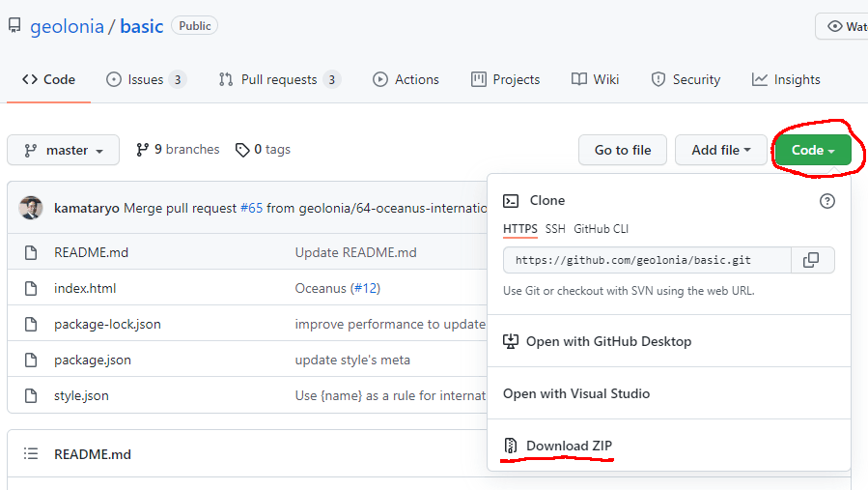This screenshot has width=868, height=490.
Task: Open the style.json file
Action: (x=81, y=395)
